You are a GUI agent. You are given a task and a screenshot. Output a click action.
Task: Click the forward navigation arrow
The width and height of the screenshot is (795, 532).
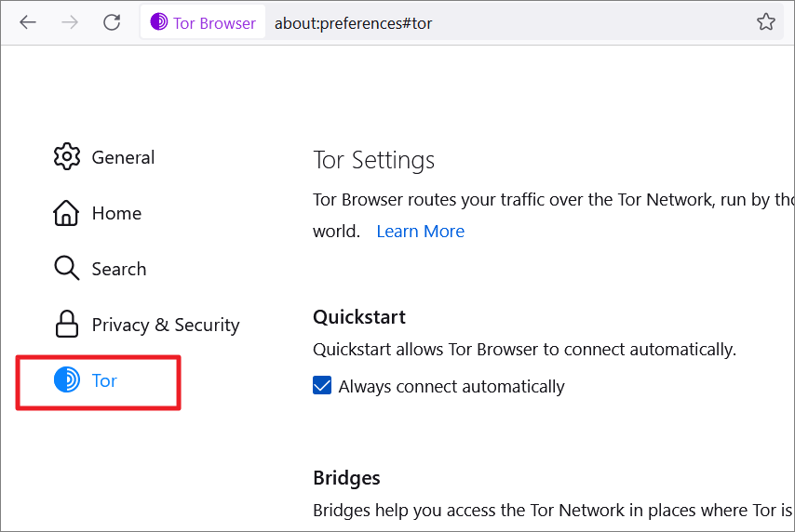70,22
